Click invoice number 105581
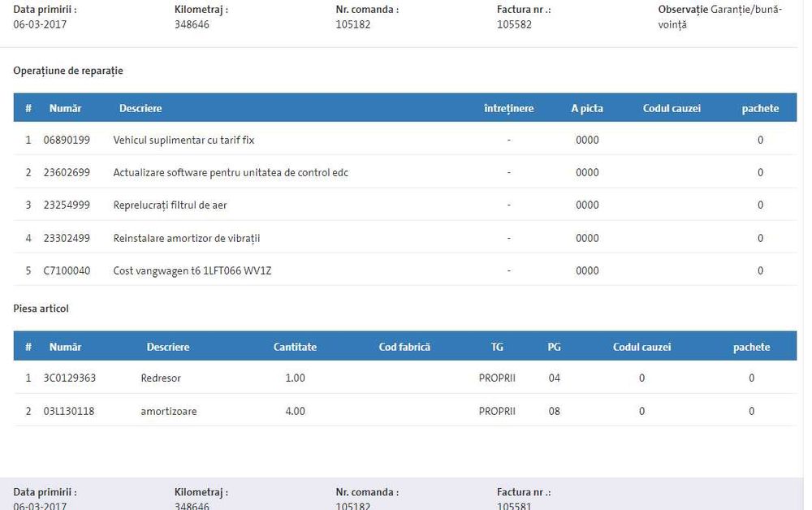 tap(514, 506)
